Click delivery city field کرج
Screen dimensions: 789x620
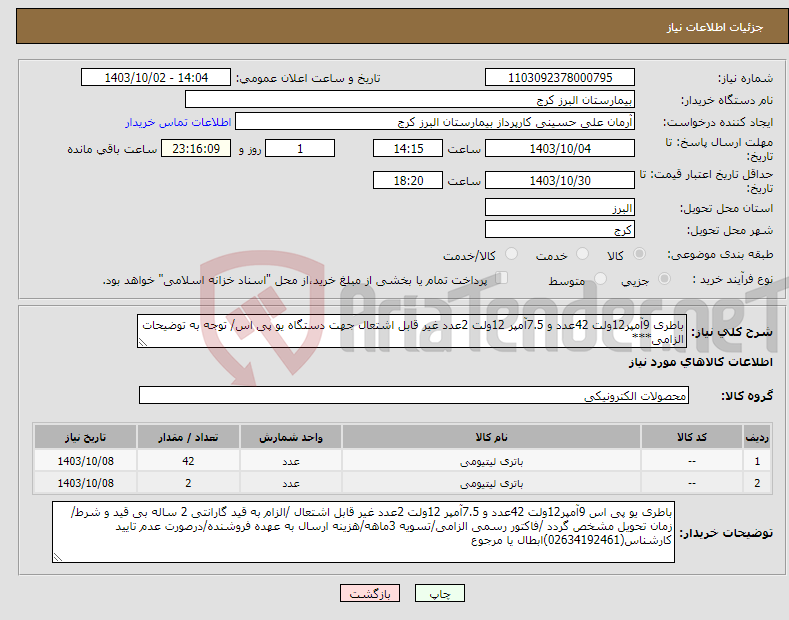(560, 229)
